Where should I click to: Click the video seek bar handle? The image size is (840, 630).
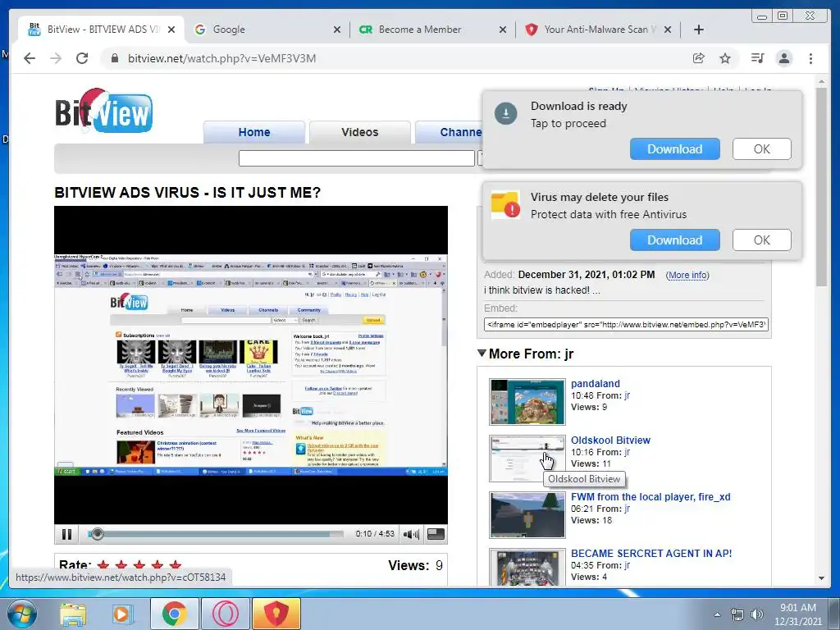pyautogui.click(x=97, y=534)
